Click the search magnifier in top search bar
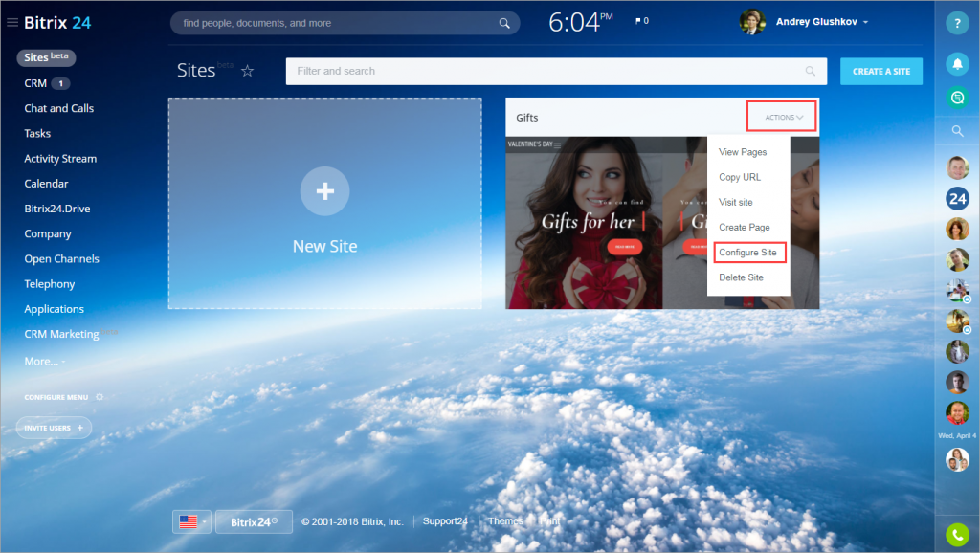 click(x=504, y=23)
